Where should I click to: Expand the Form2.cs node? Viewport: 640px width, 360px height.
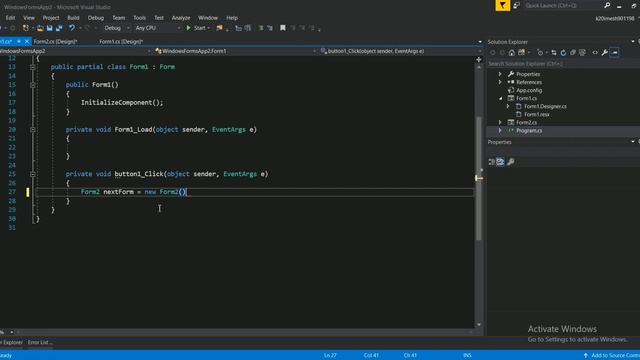point(500,122)
